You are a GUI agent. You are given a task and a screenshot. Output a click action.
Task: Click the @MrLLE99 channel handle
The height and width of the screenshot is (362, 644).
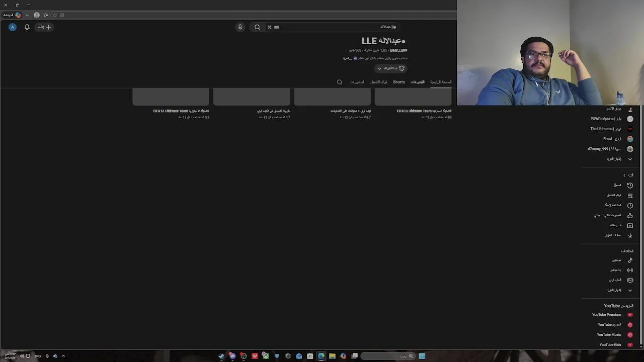pos(398,50)
